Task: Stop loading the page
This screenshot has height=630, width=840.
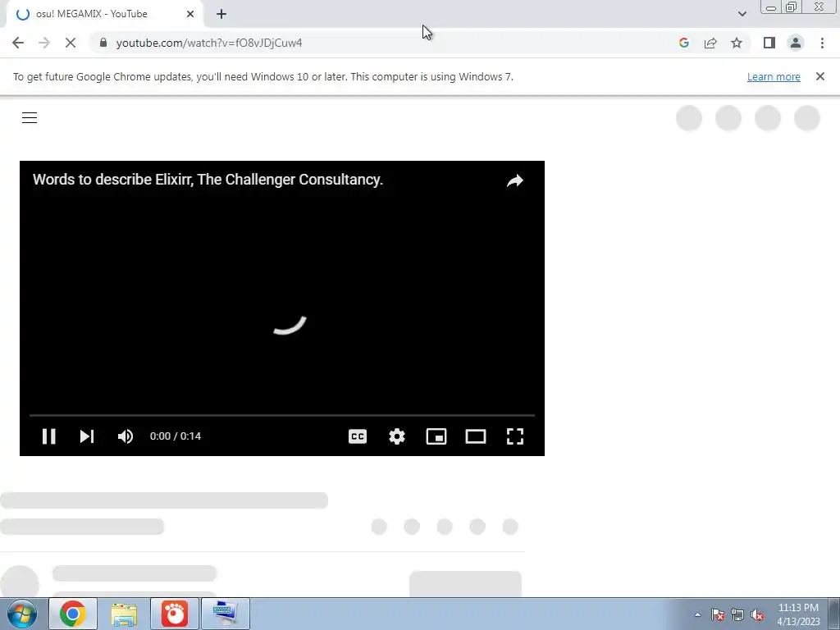Action: [x=71, y=43]
